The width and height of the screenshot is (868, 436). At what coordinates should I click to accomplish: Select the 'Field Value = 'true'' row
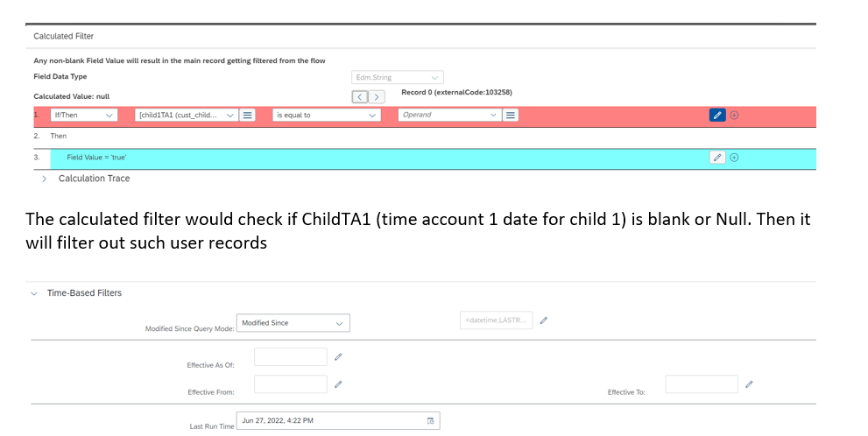433,158
